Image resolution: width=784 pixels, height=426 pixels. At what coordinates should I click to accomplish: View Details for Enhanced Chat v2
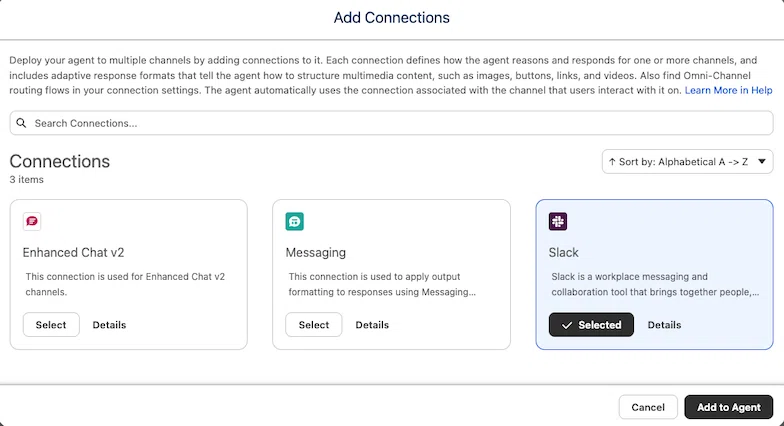[109, 325]
